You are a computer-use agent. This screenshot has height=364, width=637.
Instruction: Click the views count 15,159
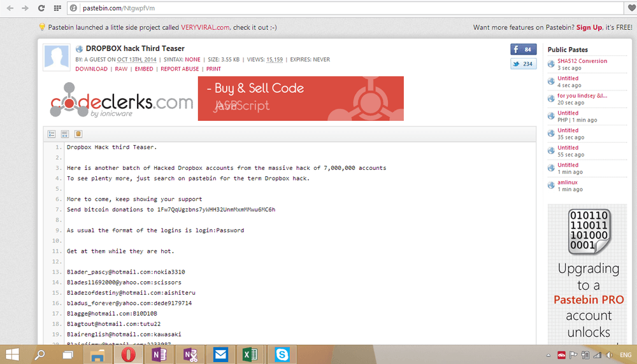tap(275, 60)
